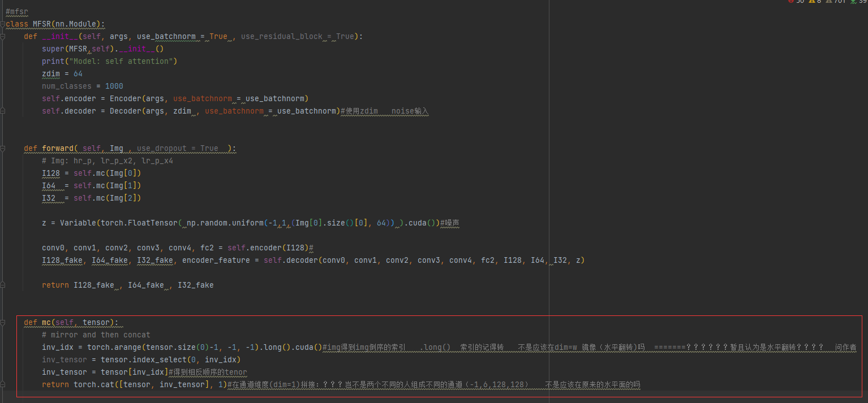
Task: Click inv_tensor = tensor[inv_idx] line
Action: click(x=105, y=372)
